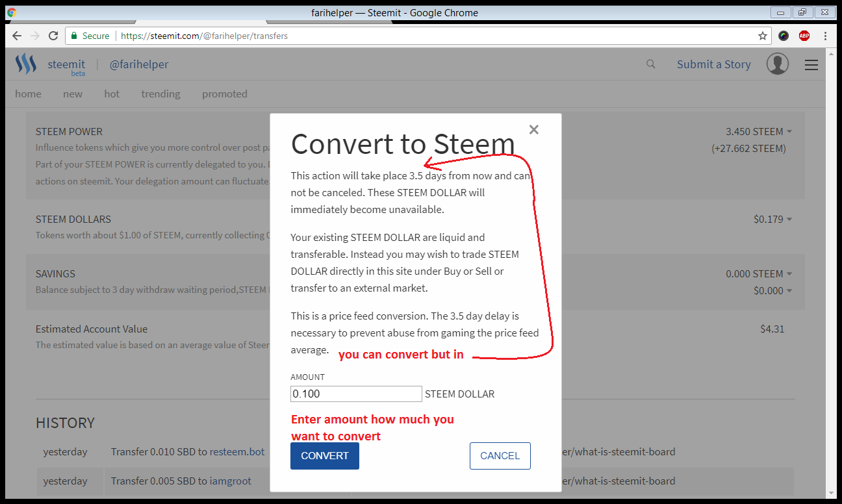Click the Secure padlock icon
Viewport: 842px width, 504px height.
coord(74,36)
